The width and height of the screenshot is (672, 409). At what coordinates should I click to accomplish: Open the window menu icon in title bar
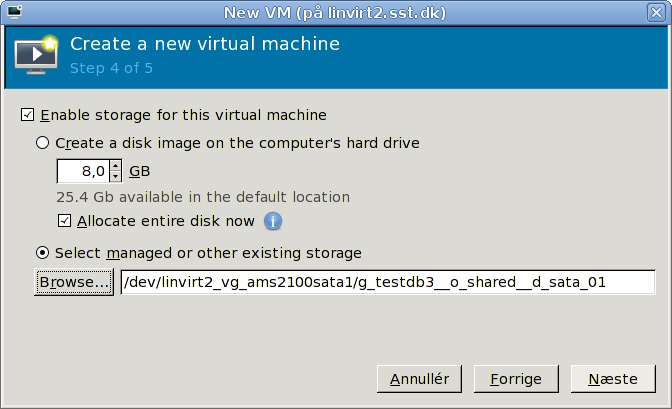click(15, 12)
